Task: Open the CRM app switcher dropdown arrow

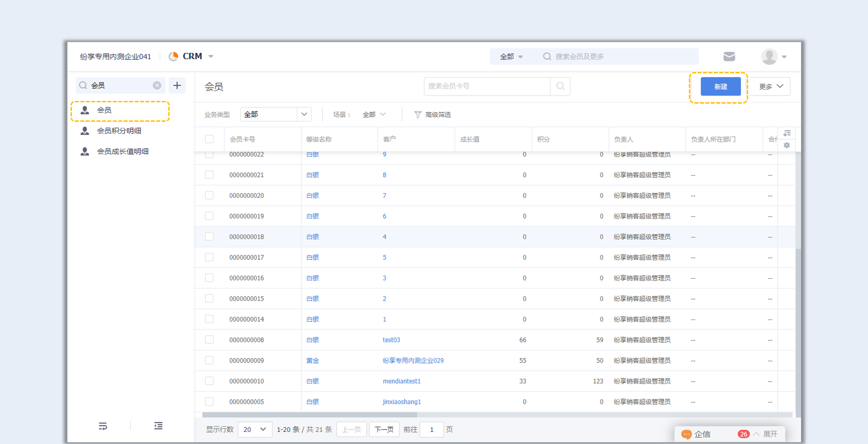Action: pyautogui.click(x=211, y=57)
